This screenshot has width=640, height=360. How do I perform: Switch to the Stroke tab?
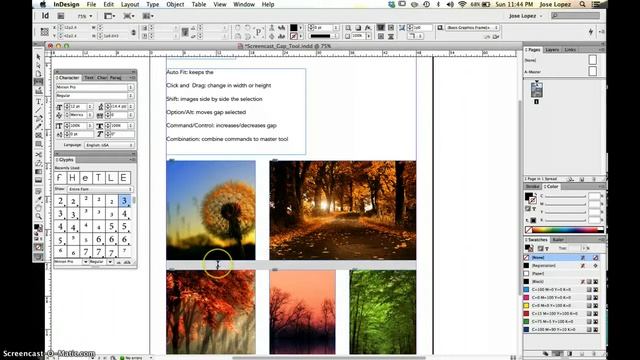pos(532,187)
